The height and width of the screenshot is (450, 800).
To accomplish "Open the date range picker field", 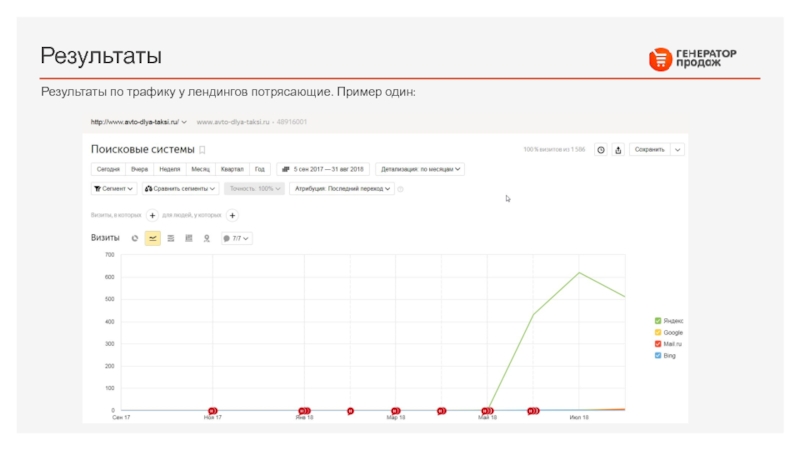I will (x=324, y=169).
